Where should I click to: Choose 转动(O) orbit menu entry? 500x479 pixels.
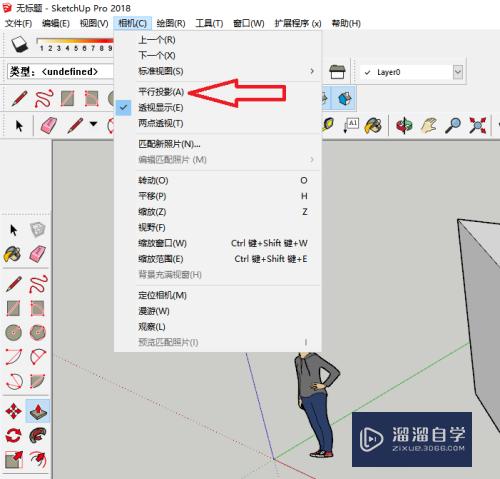(x=218, y=180)
